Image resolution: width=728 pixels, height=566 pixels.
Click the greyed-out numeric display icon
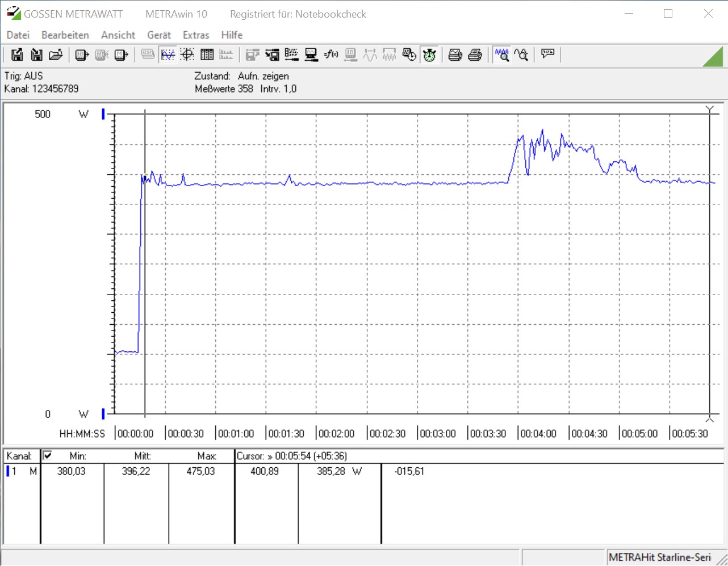coord(148,54)
